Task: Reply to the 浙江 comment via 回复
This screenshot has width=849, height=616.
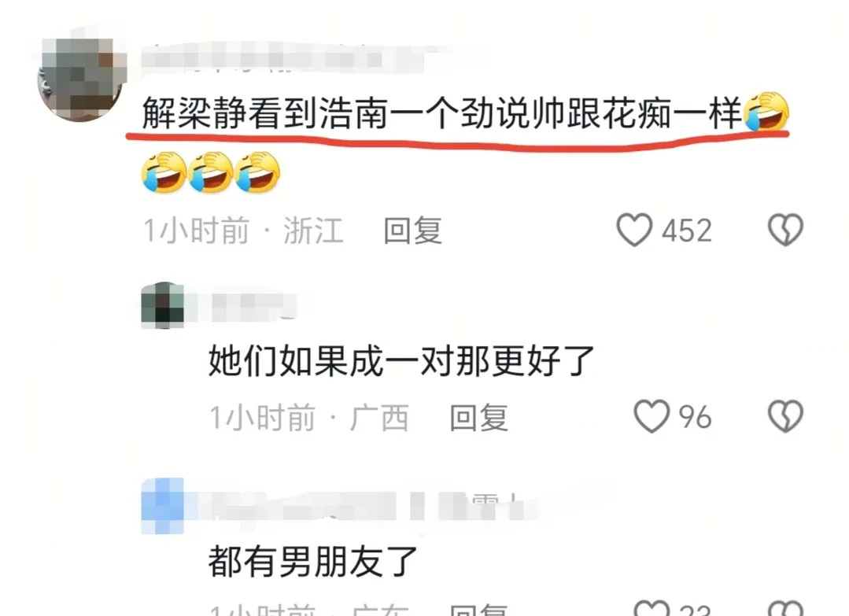Action: click(413, 231)
